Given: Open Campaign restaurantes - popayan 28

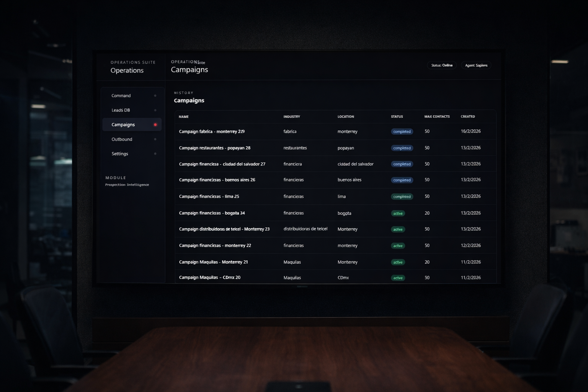Looking at the screenshot, I should pos(214,148).
